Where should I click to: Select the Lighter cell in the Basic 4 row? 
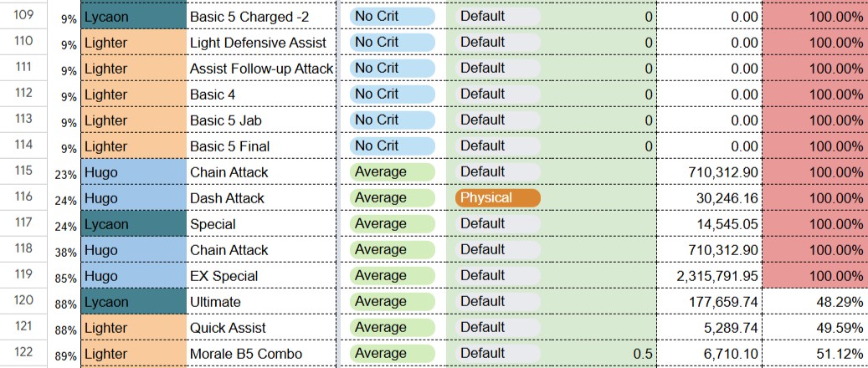click(x=134, y=95)
